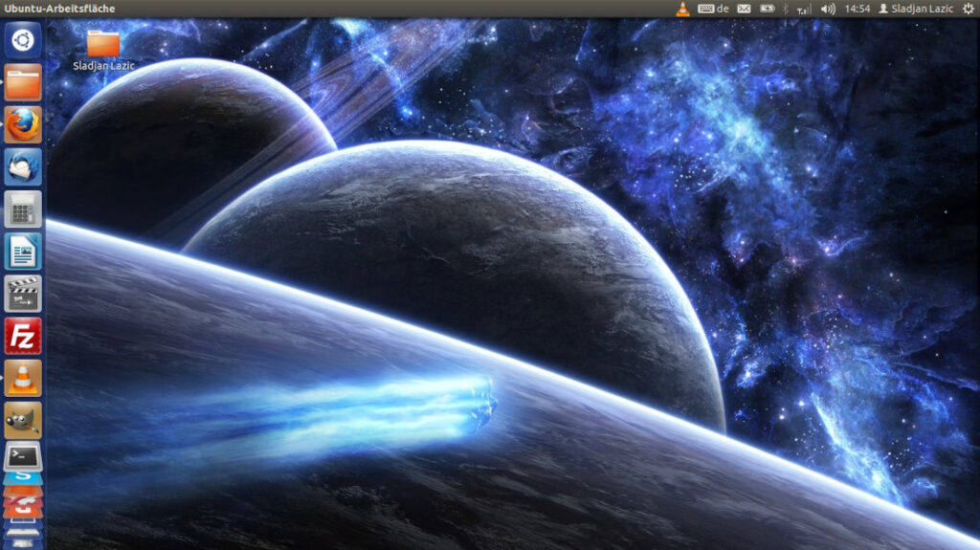Launch the video editor clapperboard icon

[23, 294]
